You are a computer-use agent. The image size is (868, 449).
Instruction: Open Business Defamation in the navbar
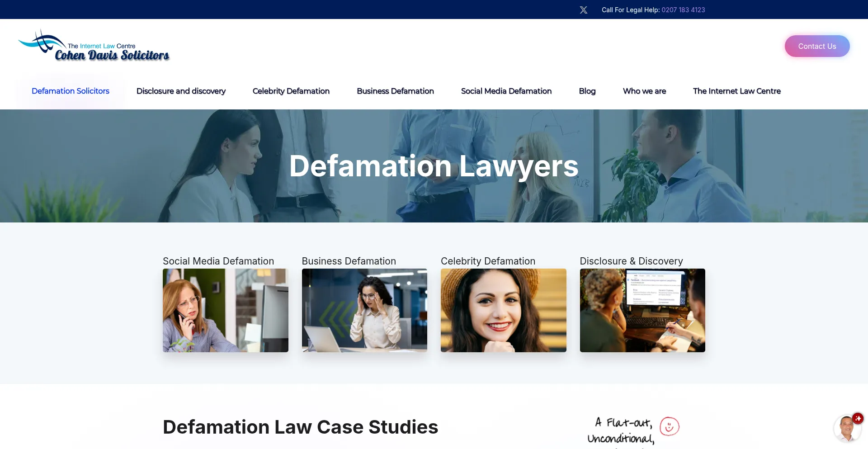(x=395, y=91)
